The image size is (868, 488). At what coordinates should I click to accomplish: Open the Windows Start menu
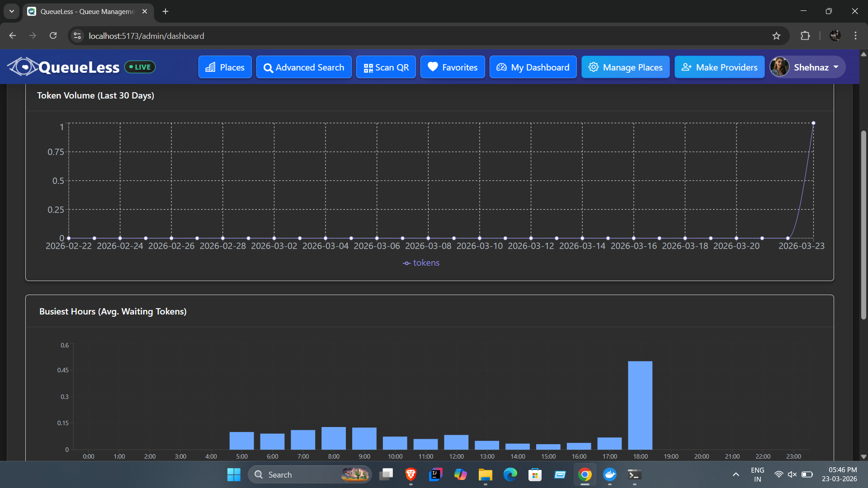click(x=234, y=474)
